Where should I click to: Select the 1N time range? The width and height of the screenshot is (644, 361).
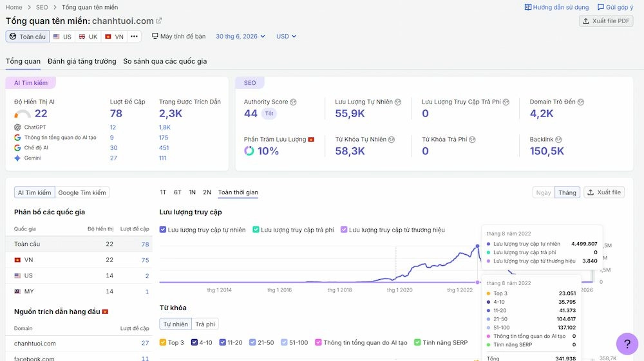click(192, 192)
